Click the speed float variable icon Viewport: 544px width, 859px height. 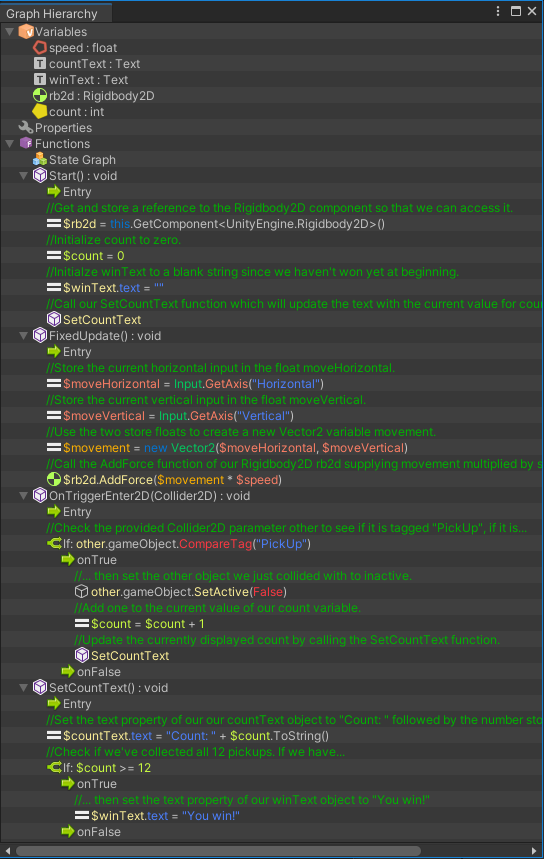click(40, 48)
